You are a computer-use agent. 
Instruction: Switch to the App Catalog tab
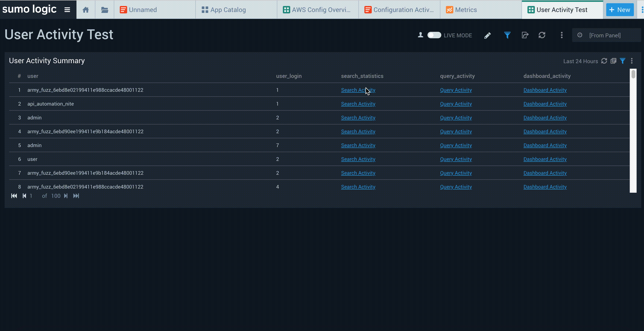224,10
